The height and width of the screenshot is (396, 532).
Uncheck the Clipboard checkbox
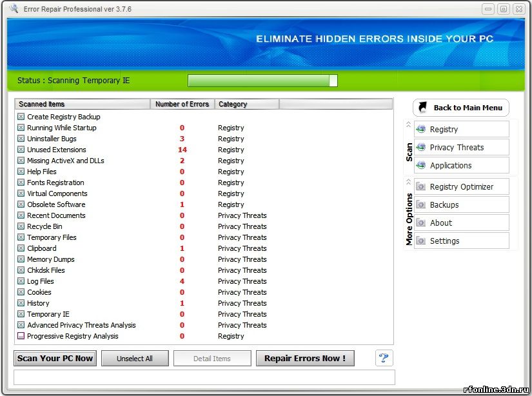[x=21, y=248]
